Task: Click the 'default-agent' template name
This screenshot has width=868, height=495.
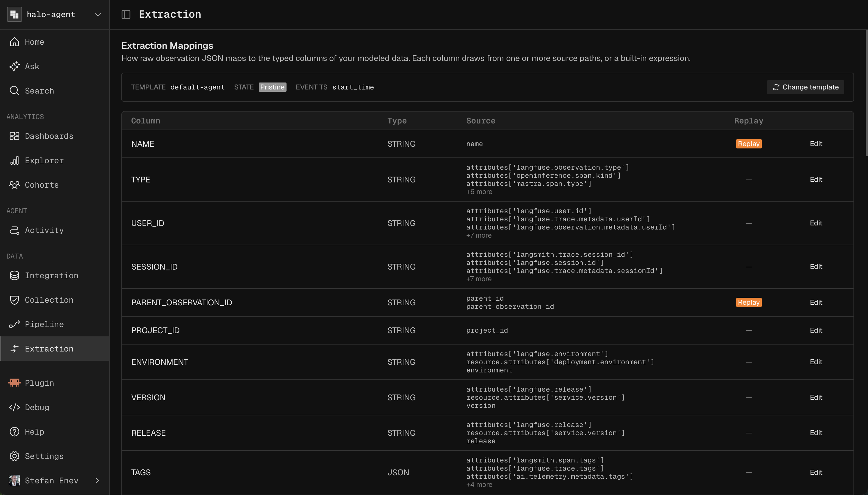Action: coord(197,87)
